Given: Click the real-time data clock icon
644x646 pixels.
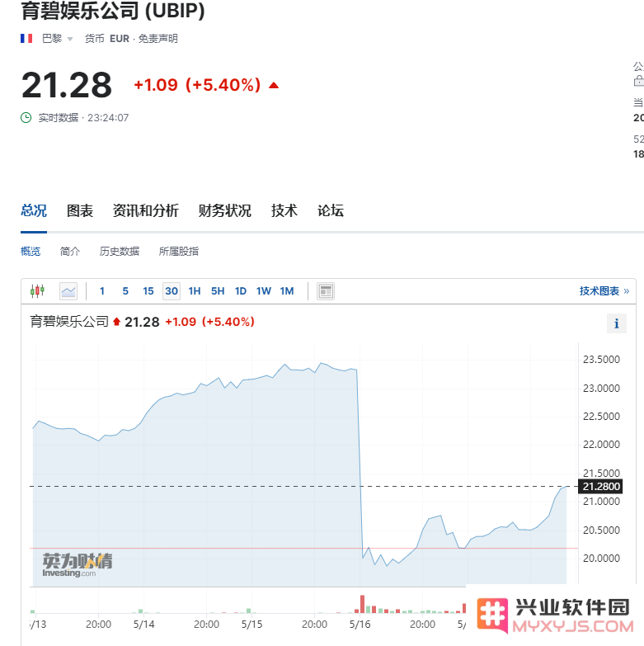Looking at the screenshot, I should pos(26,118).
